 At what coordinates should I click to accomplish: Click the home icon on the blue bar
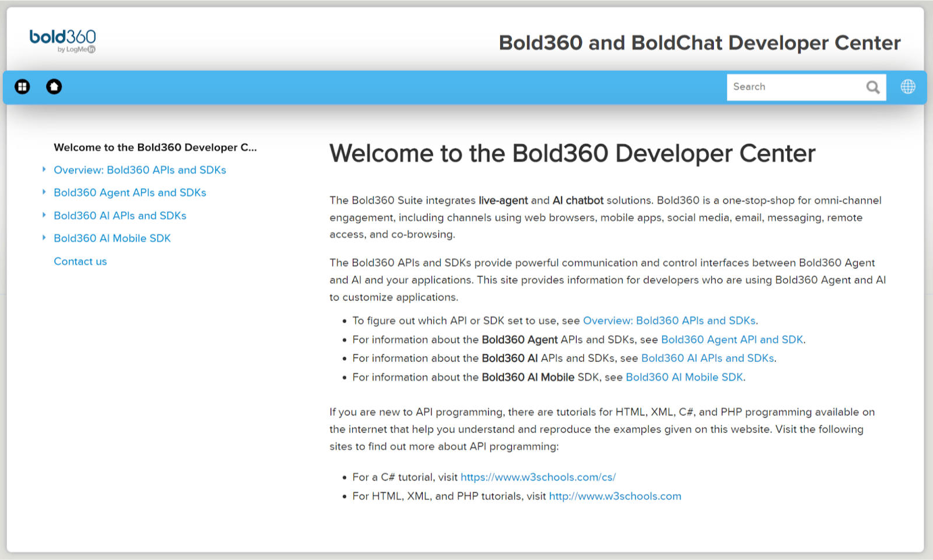[54, 86]
